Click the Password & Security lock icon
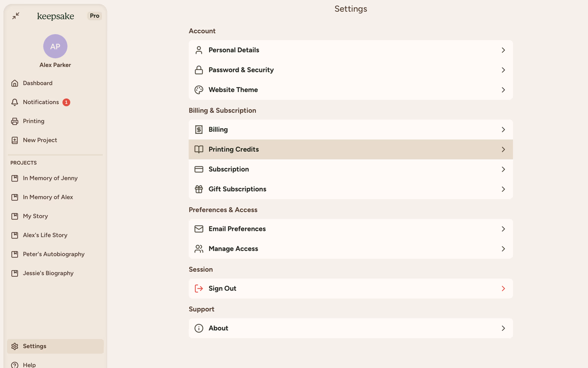This screenshot has height=368, width=588. point(199,70)
